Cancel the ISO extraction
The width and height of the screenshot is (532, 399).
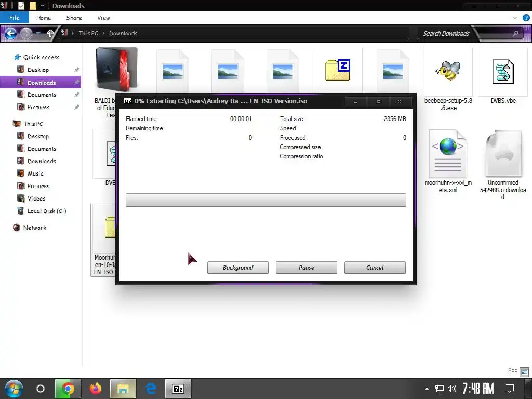(x=375, y=268)
